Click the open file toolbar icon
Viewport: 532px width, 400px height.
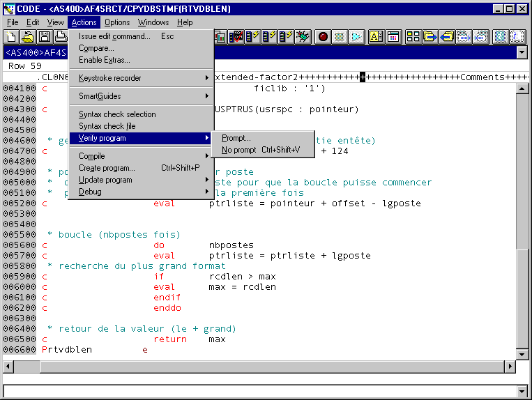point(28,37)
